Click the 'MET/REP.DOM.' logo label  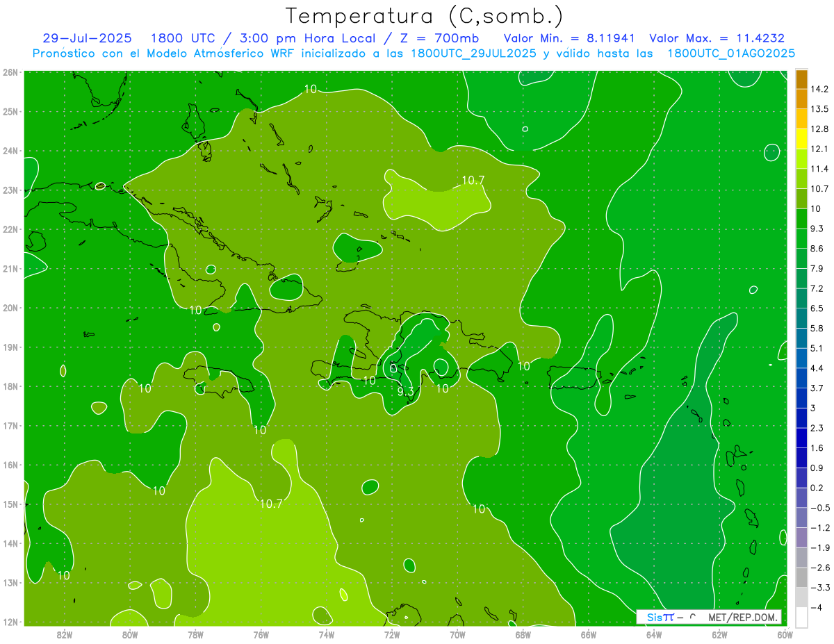pos(744,617)
